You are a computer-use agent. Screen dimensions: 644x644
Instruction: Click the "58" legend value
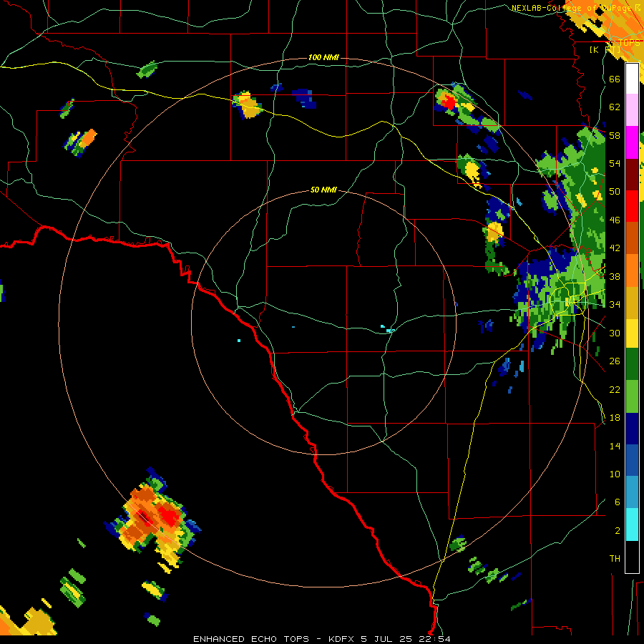[615, 135]
